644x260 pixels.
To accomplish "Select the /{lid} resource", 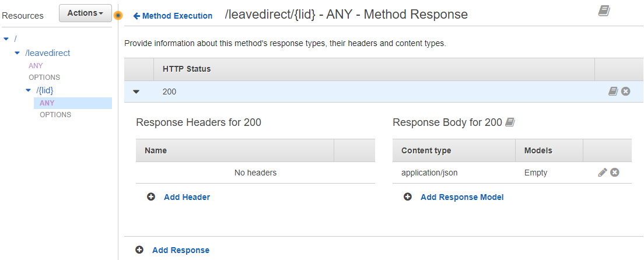I will (x=45, y=90).
